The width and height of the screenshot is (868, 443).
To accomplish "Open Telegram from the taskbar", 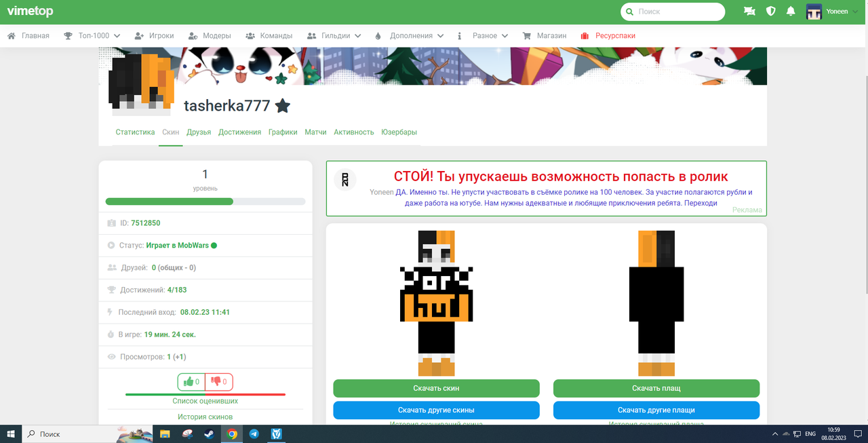I will (x=254, y=434).
